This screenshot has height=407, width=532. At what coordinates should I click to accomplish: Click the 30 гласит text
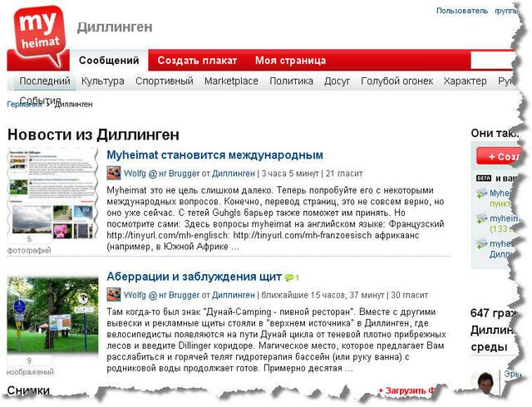point(409,295)
